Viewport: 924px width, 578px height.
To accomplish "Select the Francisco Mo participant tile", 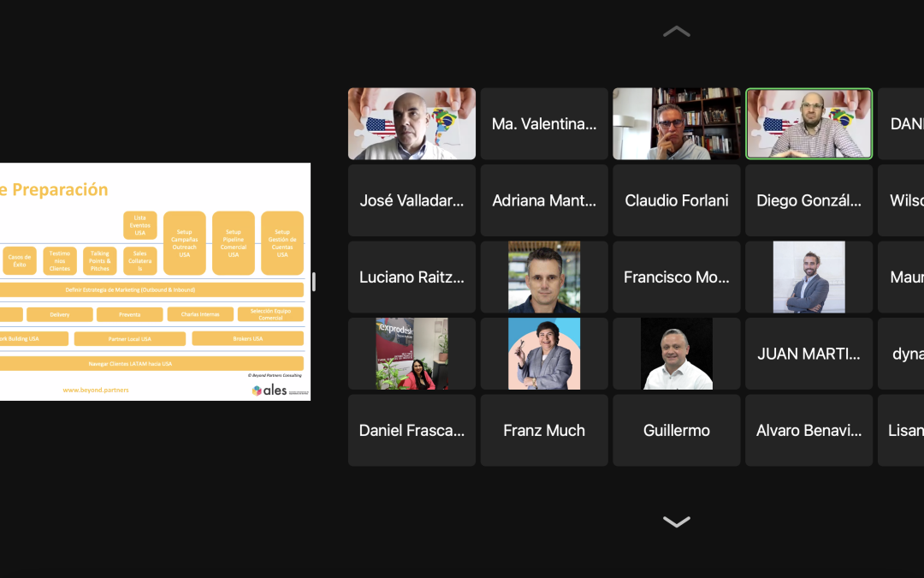I will [x=677, y=277].
